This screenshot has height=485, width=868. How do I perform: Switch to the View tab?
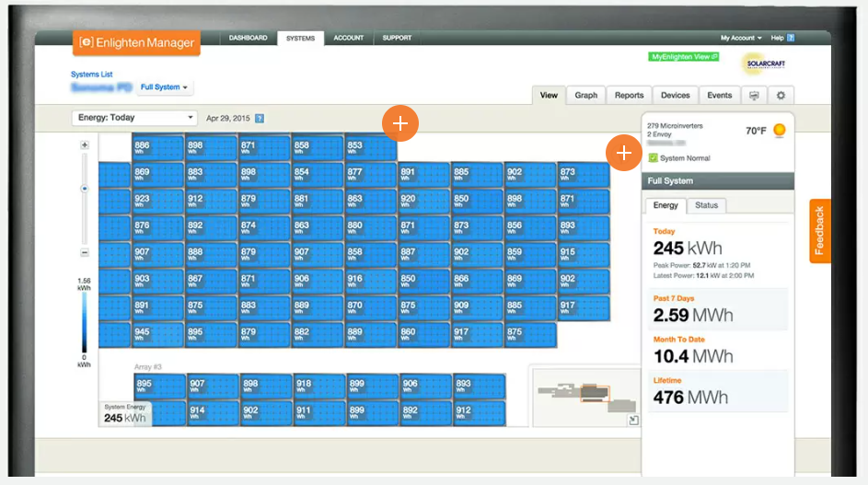click(x=549, y=95)
